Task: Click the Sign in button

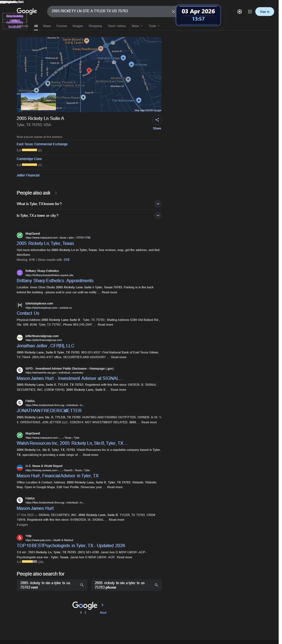Action: tap(264, 12)
